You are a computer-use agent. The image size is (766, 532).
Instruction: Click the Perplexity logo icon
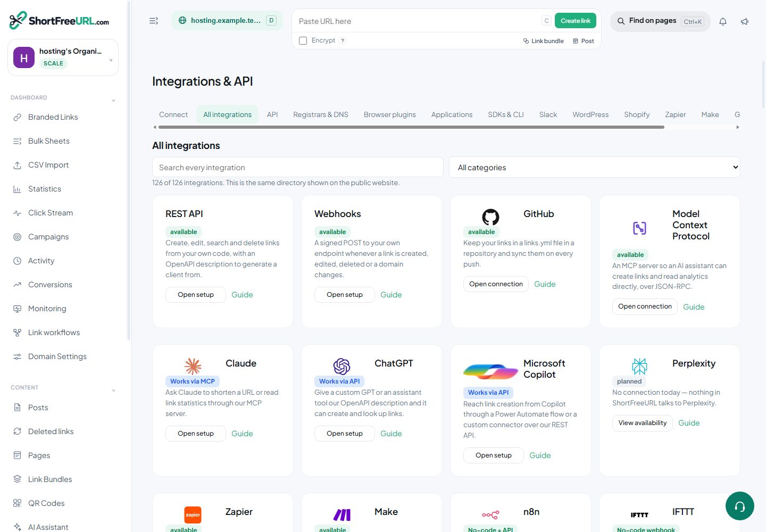coord(639,367)
